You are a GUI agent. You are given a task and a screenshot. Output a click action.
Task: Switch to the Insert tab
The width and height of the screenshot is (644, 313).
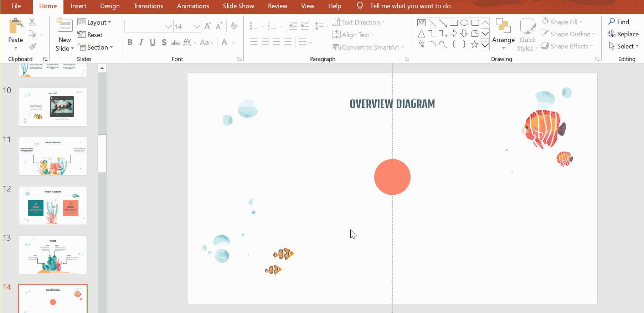[x=78, y=6]
